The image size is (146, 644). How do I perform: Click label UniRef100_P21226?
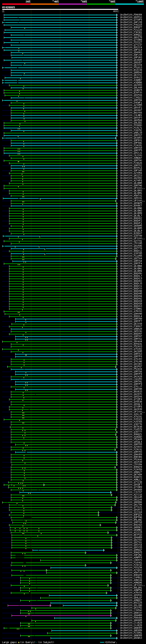click(x=131, y=30)
